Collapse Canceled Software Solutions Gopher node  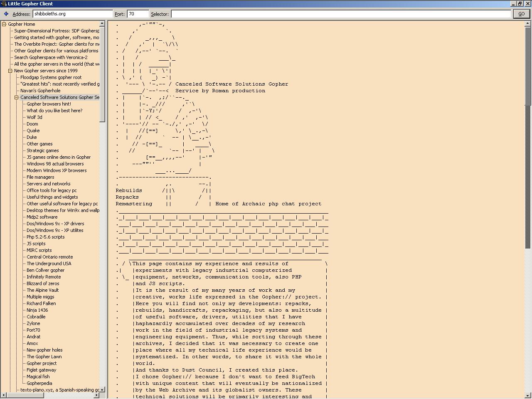pos(16,97)
